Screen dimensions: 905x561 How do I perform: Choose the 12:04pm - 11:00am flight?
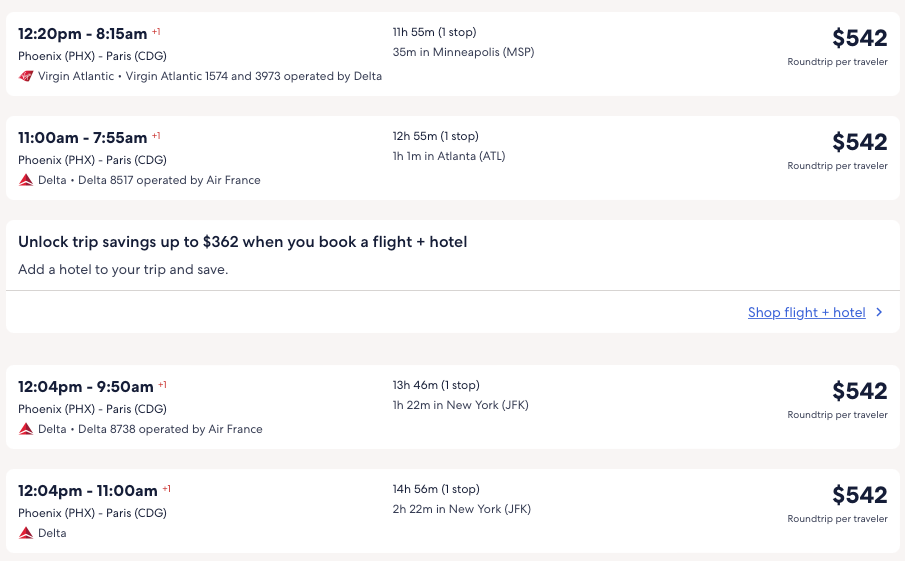(87, 491)
